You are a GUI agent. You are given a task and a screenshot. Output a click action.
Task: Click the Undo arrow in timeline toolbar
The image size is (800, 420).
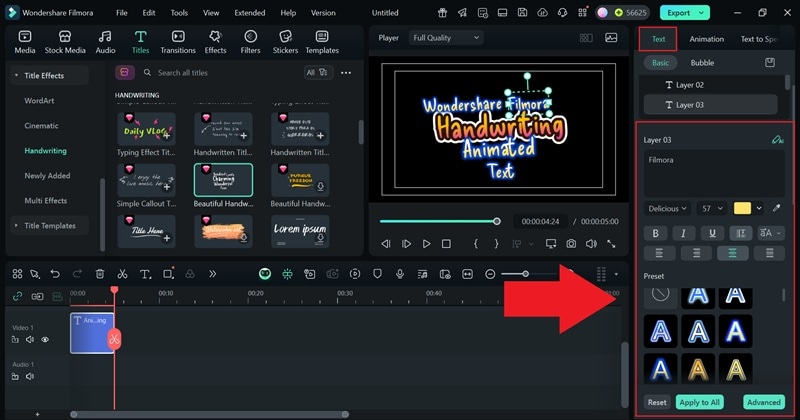(x=55, y=274)
